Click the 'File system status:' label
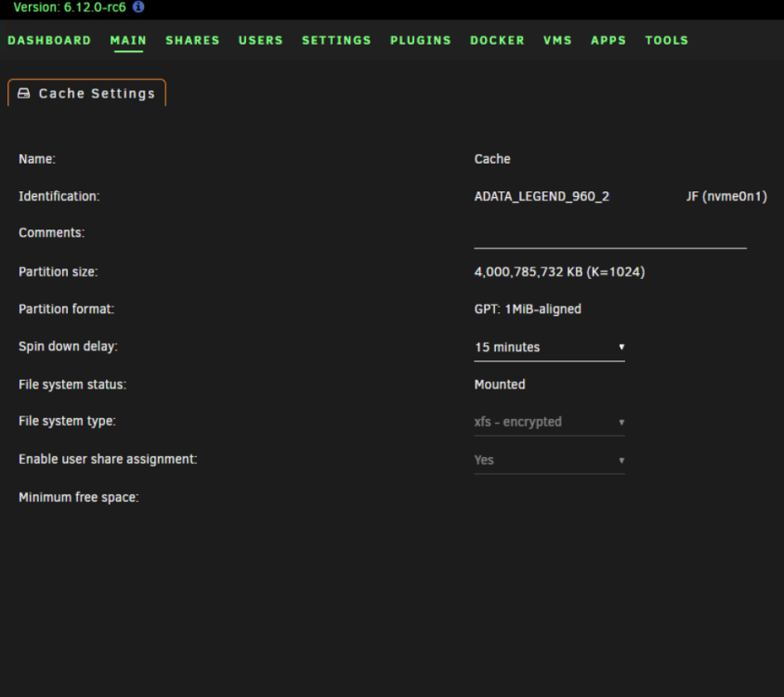This screenshot has width=784, height=697. coord(72,384)
